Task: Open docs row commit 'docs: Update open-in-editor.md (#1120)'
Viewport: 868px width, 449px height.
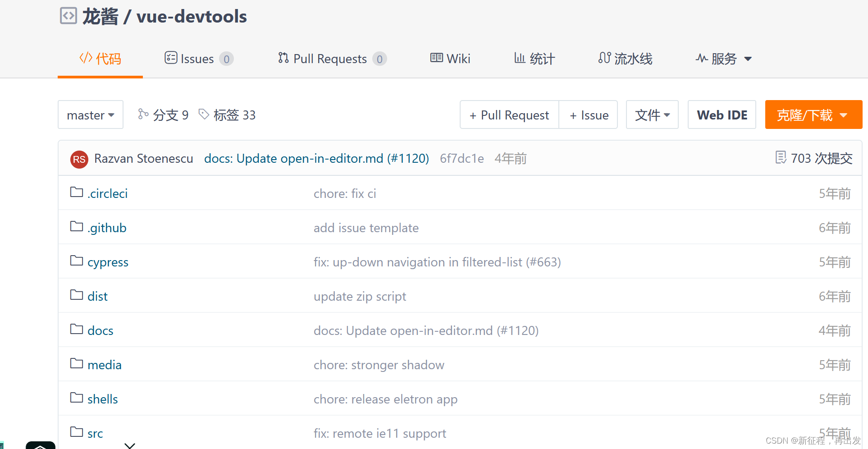Action: (426, 331)
